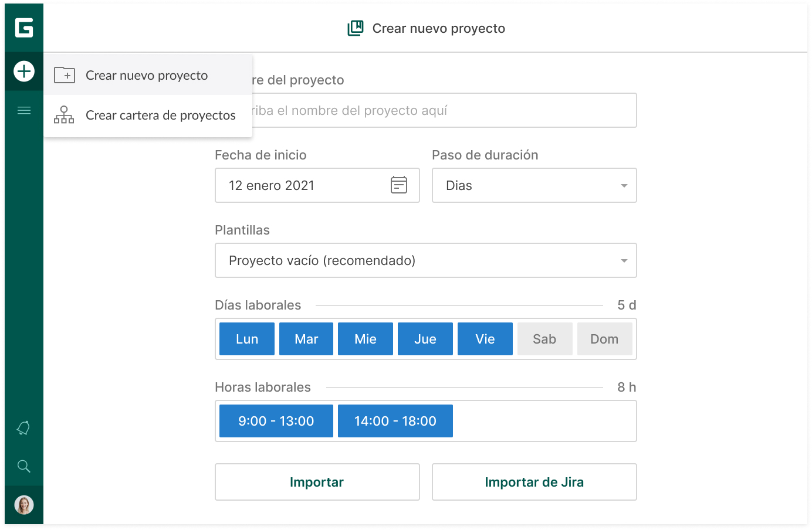Open the user avatar at sidebar bottom
The height and width of the screenshot is (530, 812).
(23, 504)
